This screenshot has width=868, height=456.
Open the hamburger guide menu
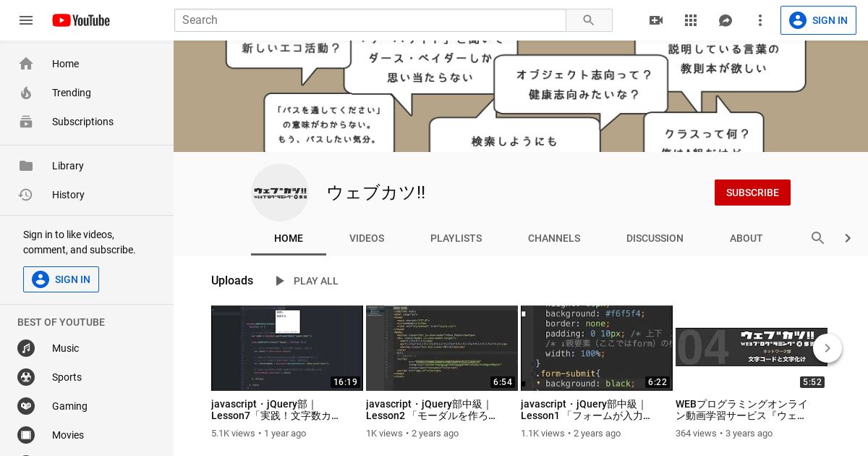[26, 20]
